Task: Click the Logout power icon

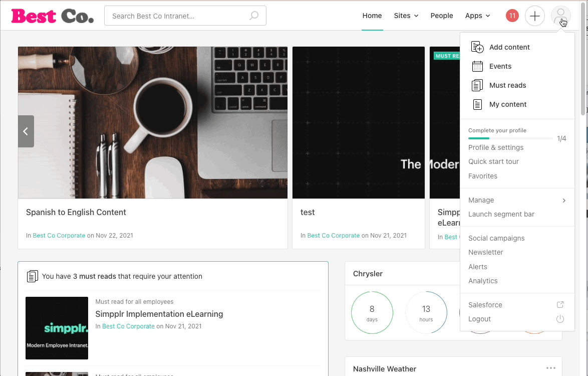Action: click(x=560, y=319)
